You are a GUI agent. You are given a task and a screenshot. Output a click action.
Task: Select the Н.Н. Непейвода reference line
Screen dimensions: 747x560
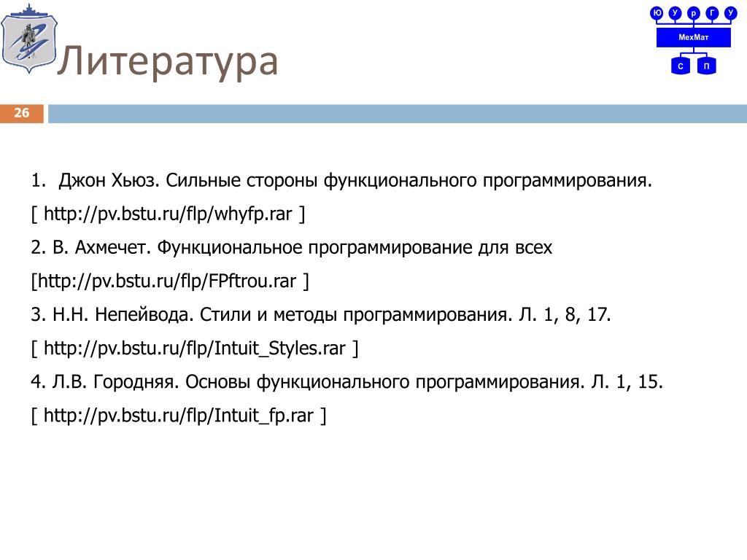321,315
